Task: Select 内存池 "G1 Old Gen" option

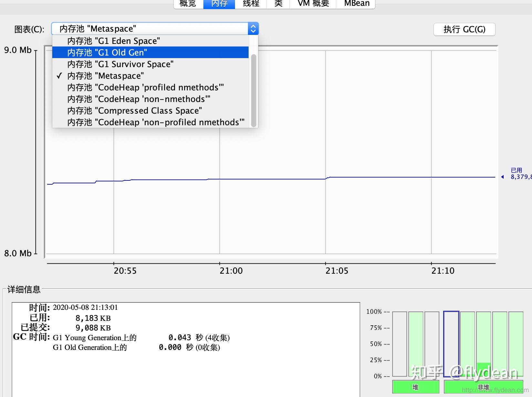Action: tap(150, 53)
